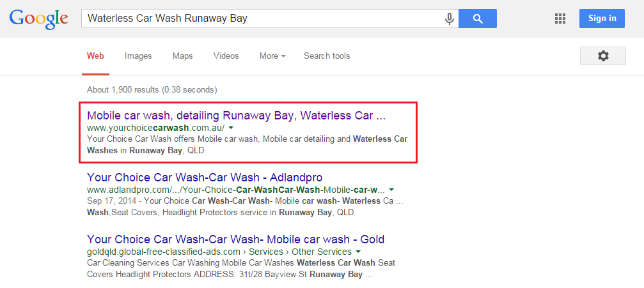Viewport: 644px width, 288px height.
Task: Switch to Images results tab
Action: coord(138,56)
